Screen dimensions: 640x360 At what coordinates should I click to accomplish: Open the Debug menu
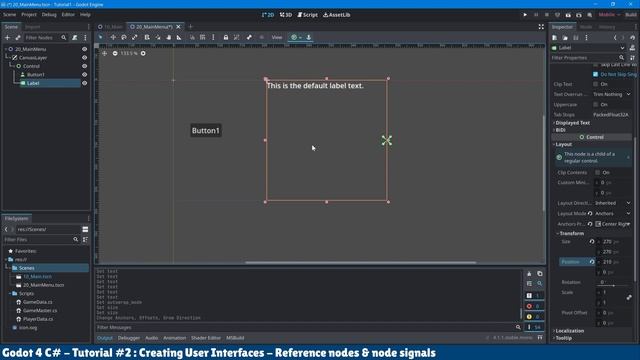tap(49, 15)
